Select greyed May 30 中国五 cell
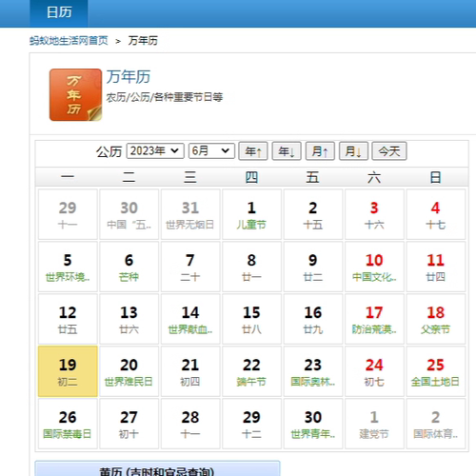The height and width of the screenshot is (476, 476). pyautogui.click(x=129, y=214)
